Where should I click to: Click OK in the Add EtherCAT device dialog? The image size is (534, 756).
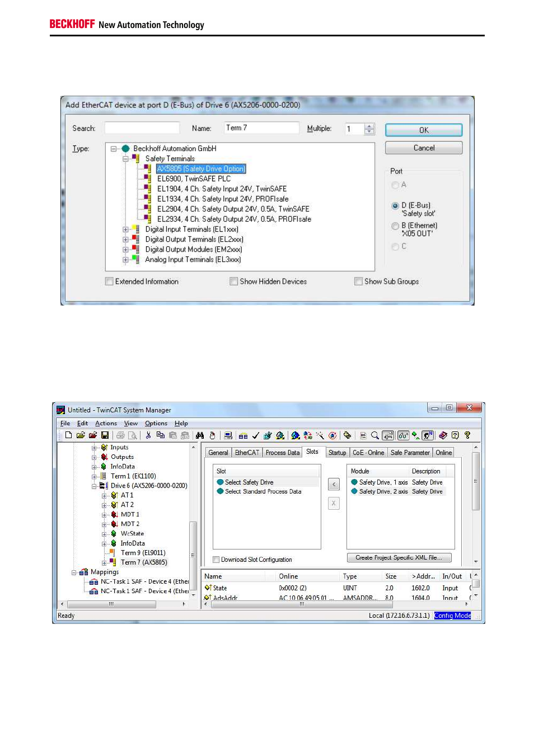424,130
